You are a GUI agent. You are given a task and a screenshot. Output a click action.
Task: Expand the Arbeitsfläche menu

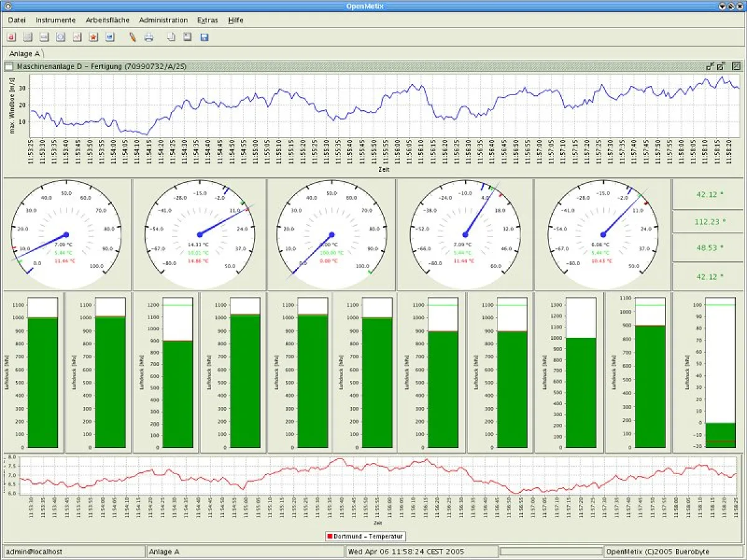(x=107, y=20)
